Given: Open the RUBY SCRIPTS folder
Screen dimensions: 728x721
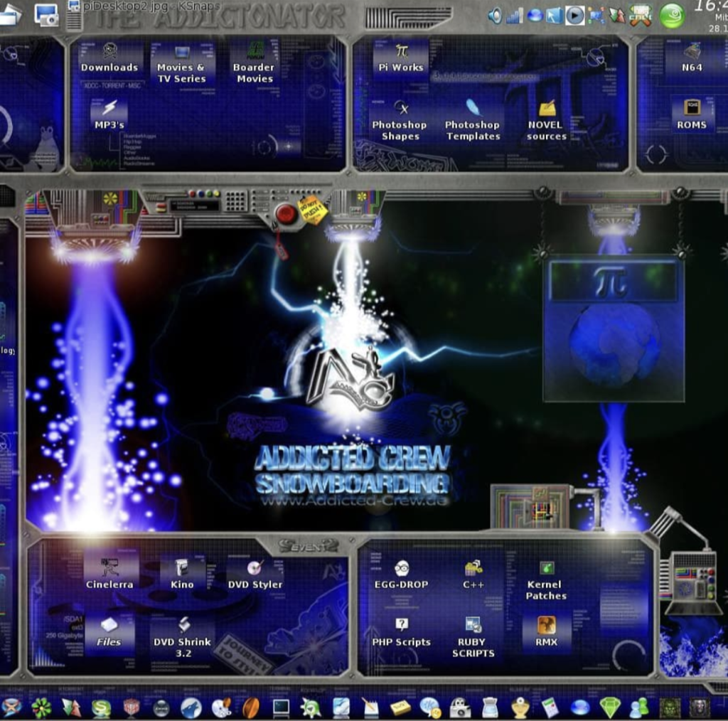Looking at the screenshot, I should coord(473,638).
